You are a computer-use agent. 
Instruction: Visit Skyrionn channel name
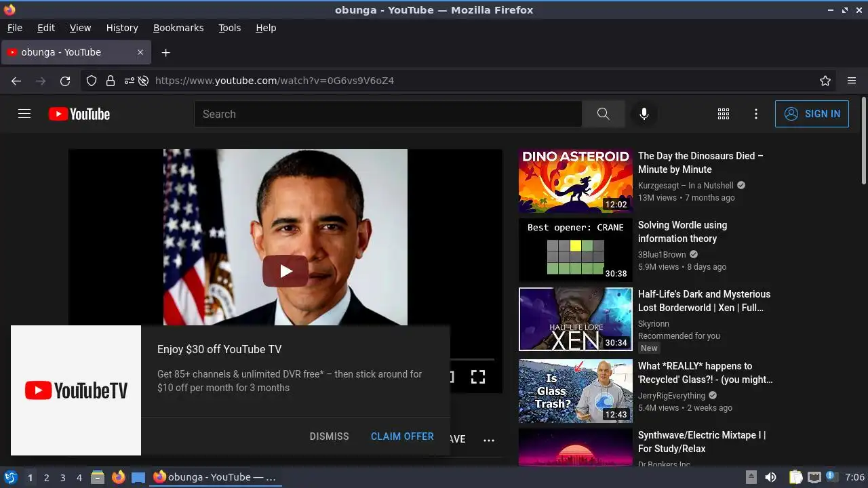(x=654, y=324)
